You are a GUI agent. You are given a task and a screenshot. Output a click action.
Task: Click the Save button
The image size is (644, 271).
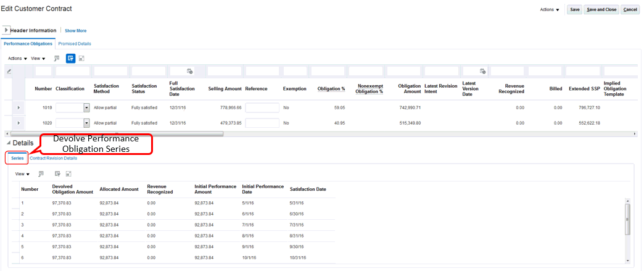click(x=574, y=9)
